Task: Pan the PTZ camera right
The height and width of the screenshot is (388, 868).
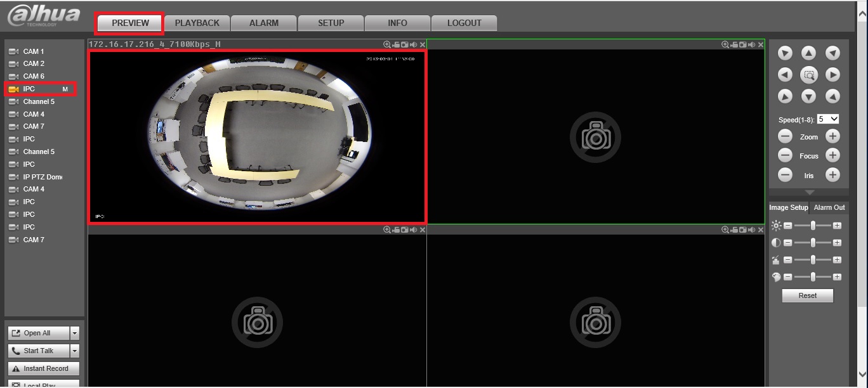Action: pyautogui.click(x=832, y=75)
